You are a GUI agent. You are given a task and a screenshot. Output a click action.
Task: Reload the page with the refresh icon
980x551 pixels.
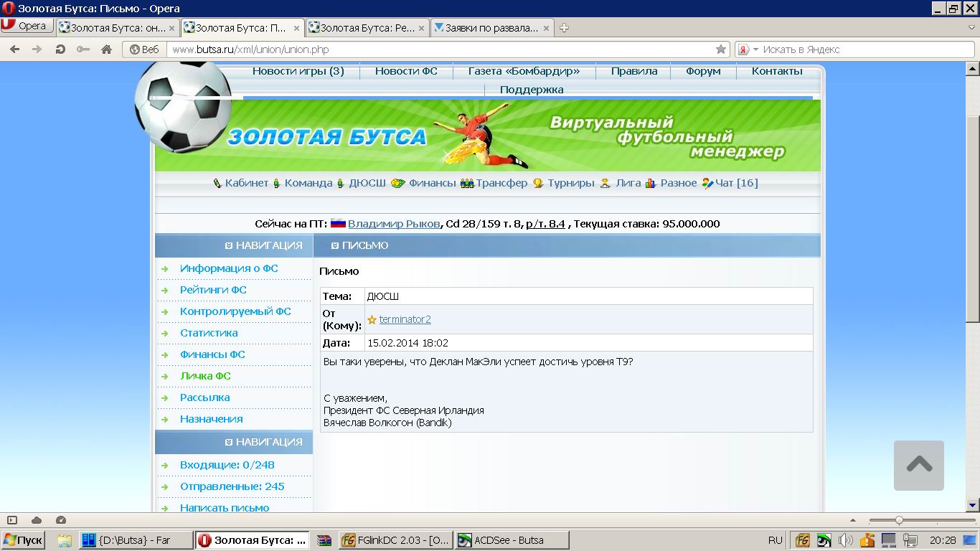pos(60,50)
